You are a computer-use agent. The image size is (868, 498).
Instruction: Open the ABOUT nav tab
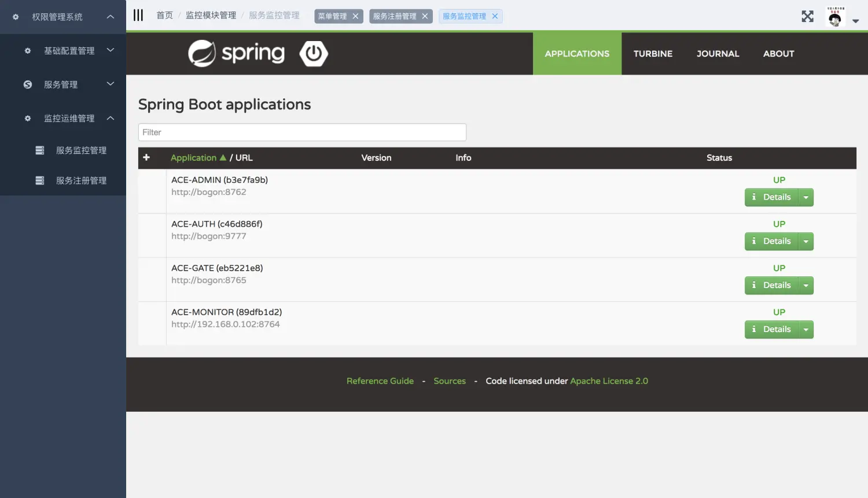click(778, 54)
